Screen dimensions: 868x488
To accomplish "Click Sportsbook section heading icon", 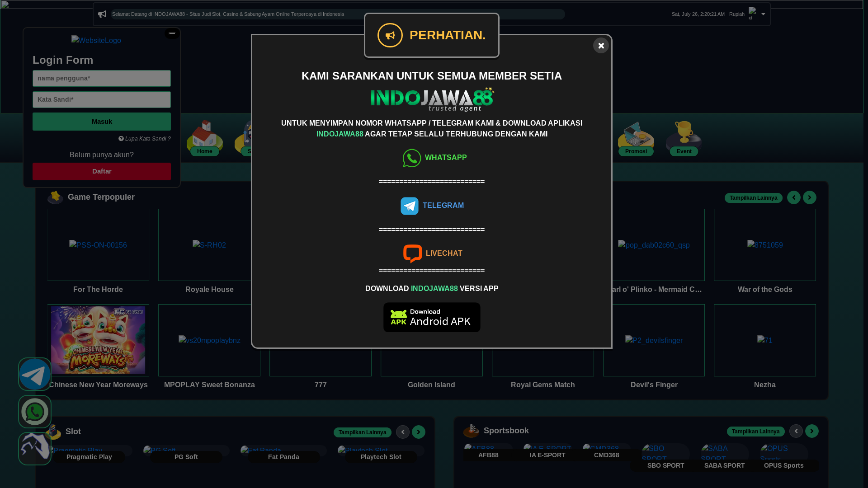I will tap(471, 431).
